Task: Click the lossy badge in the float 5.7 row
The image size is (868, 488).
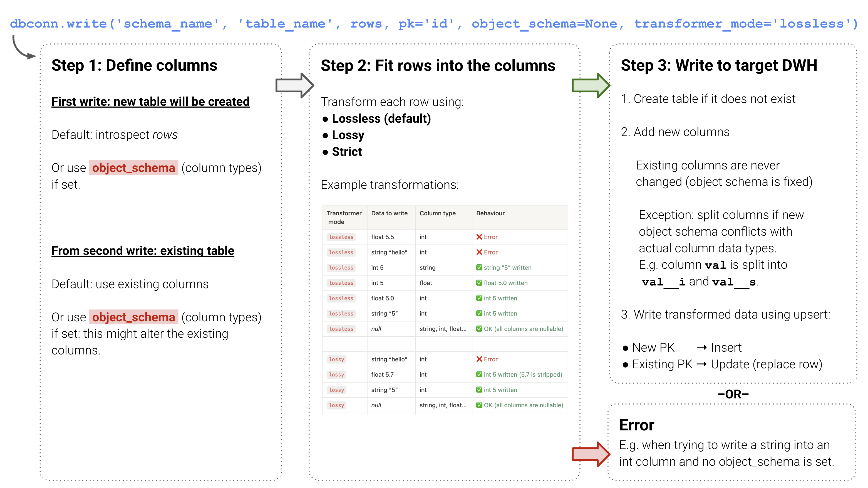Action: click(x=336, y=374)
